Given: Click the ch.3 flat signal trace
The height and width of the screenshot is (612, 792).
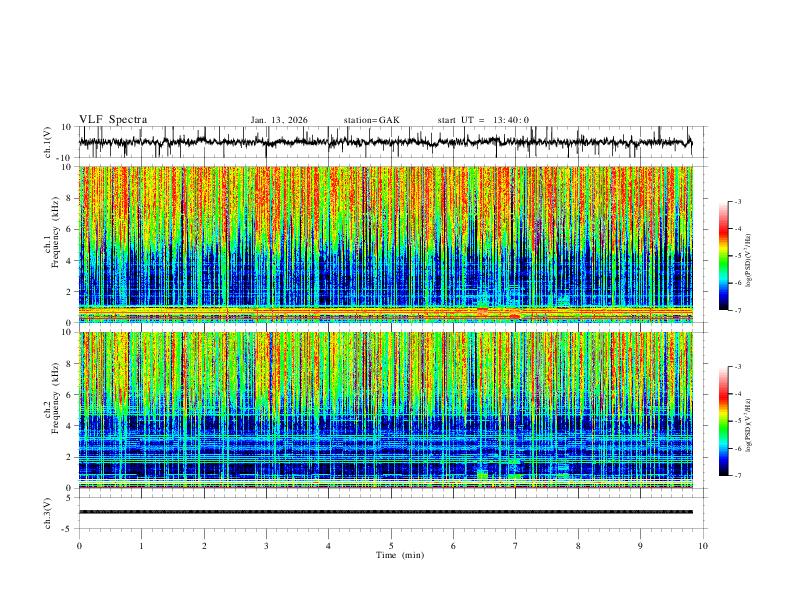Looking at the screenshot, I should click(385, 512).
